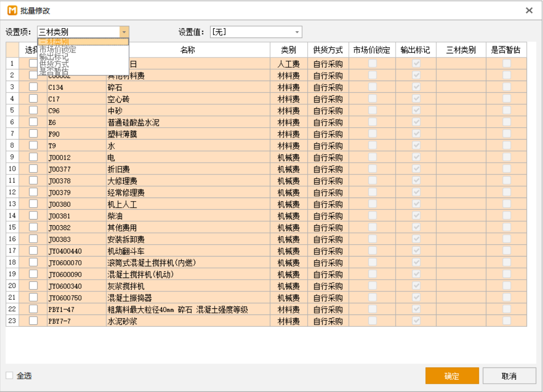Tick the checkbox for 普通硅酸盐水泥 row
The height and width of the screenshot is (392, 543).
point(33,122)
